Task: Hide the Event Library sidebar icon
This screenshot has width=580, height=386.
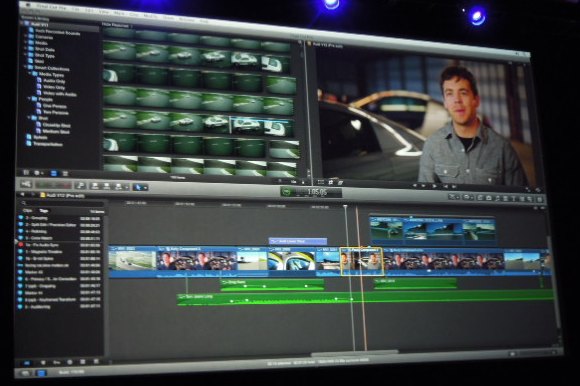Action: tap(26, 173)
